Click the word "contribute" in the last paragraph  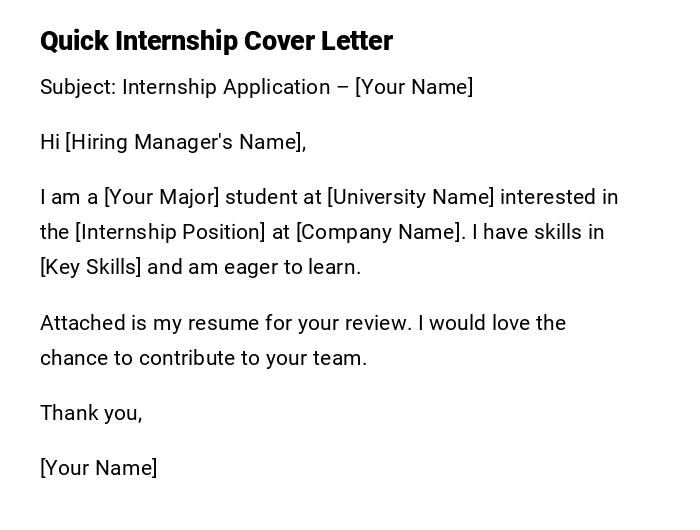pos(186,358)
